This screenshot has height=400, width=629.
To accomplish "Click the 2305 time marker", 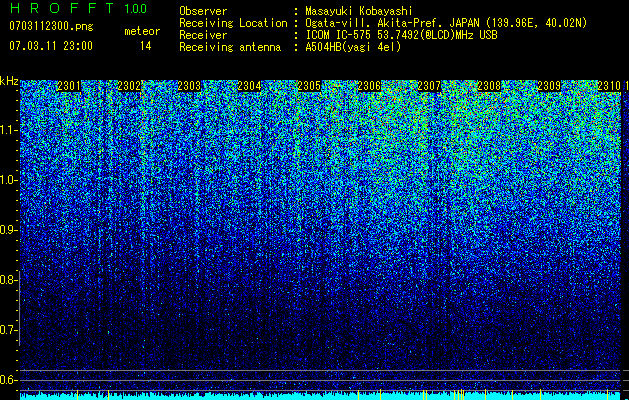I will (309, 86).
